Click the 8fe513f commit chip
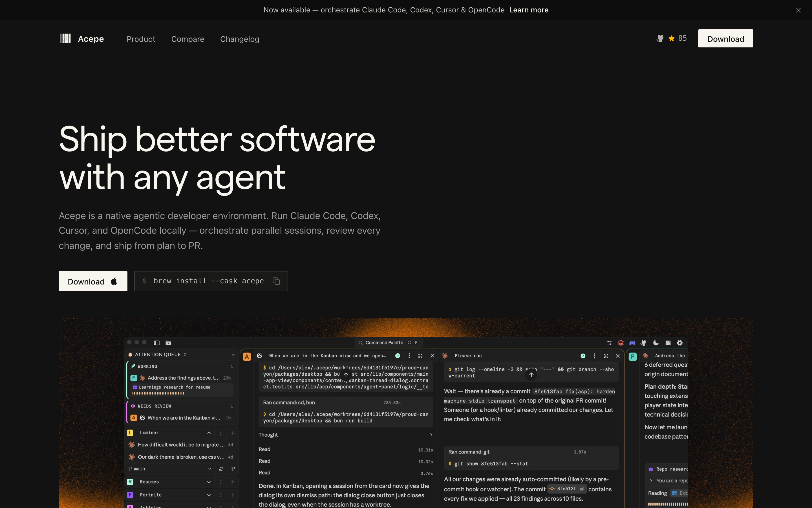 pyautogui.click(x=567, y=489)
